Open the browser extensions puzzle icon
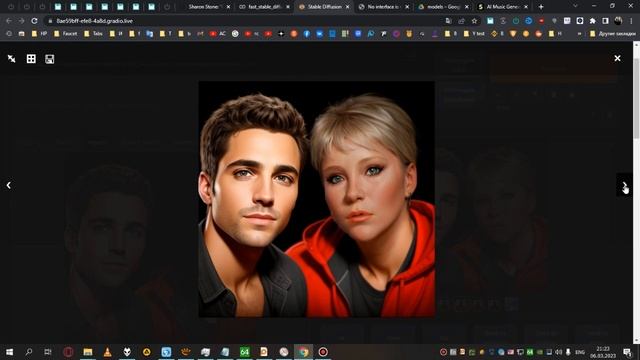Screen dimensions: 640x360 pyautogui.click(x=593, y=21)
